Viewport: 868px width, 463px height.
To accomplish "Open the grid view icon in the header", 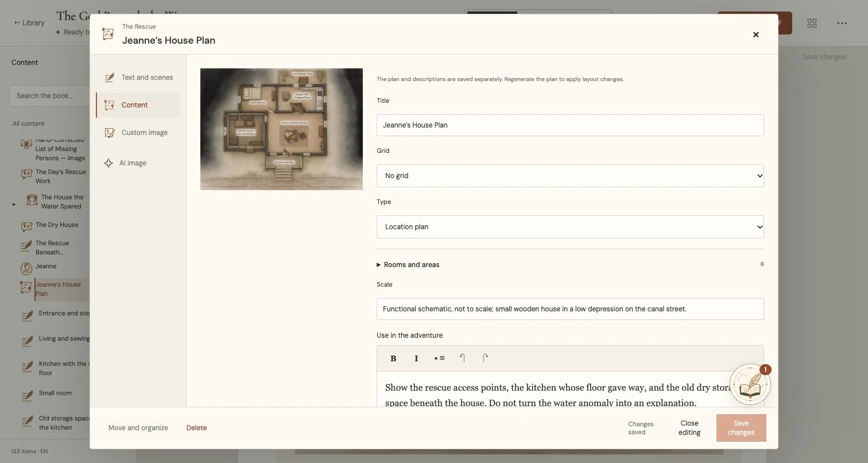I will coord(812,23).
